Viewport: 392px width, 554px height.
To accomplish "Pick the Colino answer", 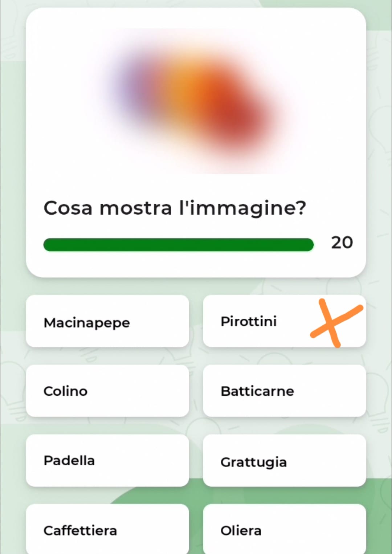I will coord(107,391).
